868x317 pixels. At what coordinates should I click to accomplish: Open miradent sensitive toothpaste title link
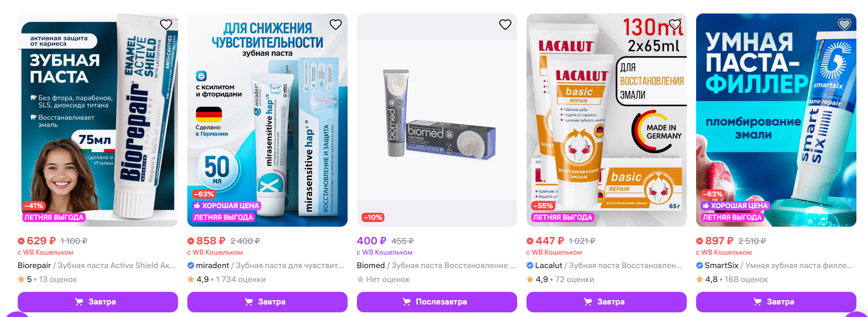pos(266,265)
